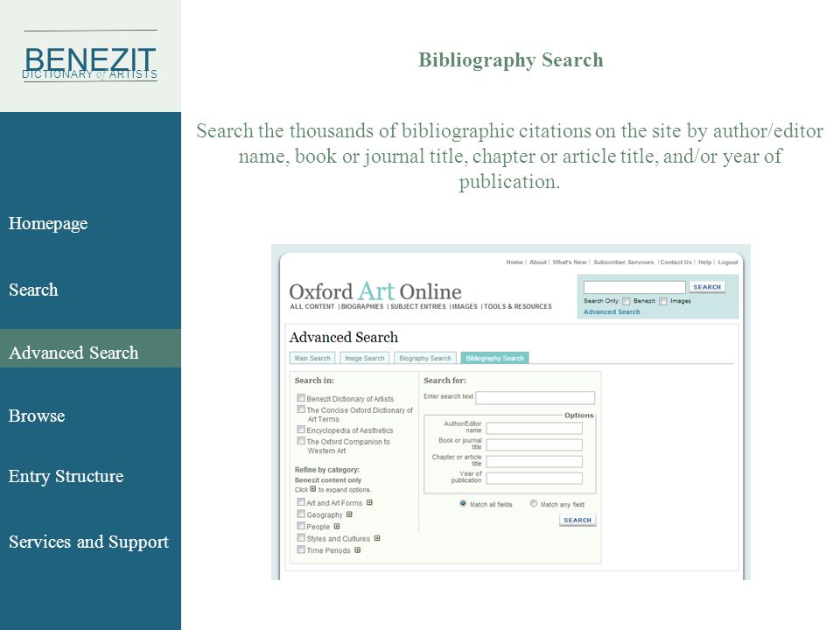Switch to the Image Search tab
This screenshot has width=840, height=630.
point(365,358)
